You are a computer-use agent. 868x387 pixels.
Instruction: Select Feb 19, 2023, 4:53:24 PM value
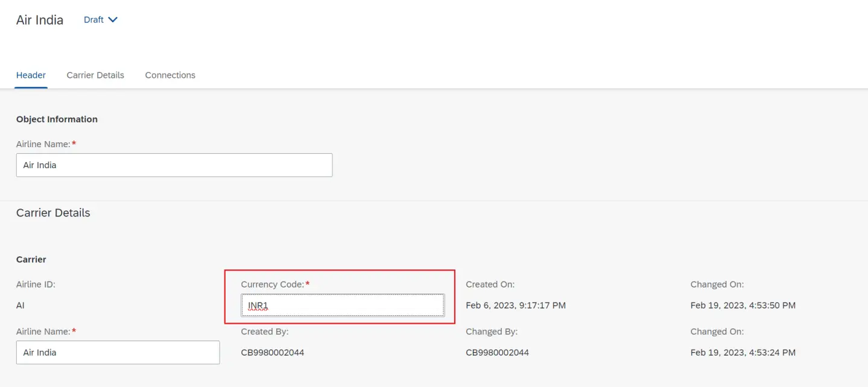coord(743,352)
